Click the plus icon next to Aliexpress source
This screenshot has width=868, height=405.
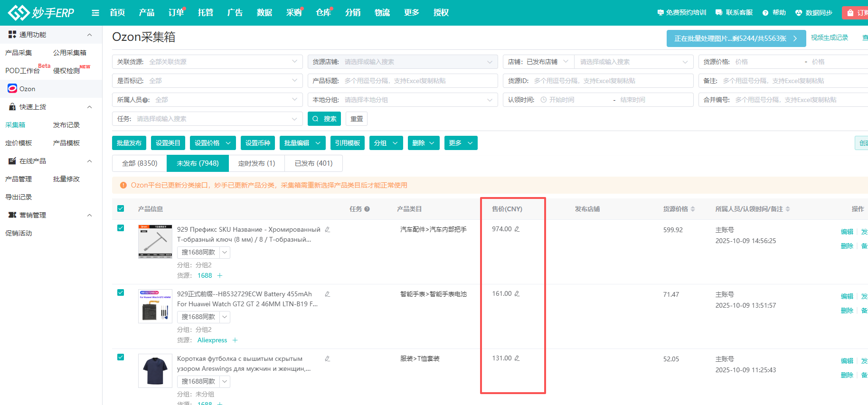tap(235, 340)
